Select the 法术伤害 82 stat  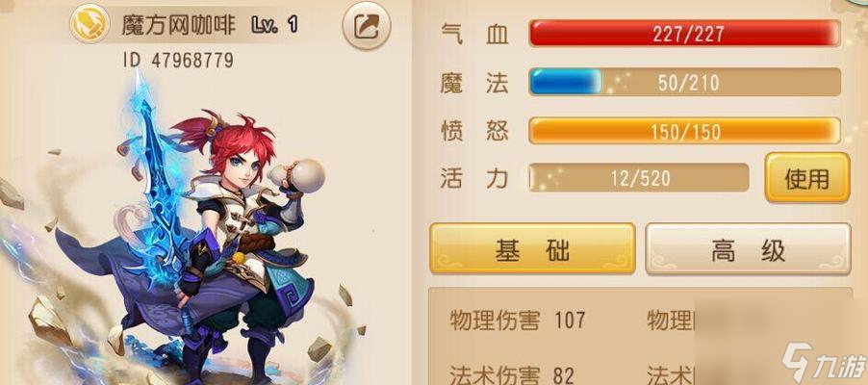[512, 374]
